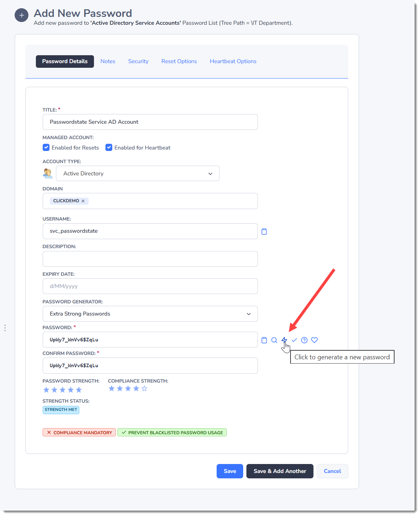Select the Password Details tab
420x516 pixels.
(x=65, y=61)
